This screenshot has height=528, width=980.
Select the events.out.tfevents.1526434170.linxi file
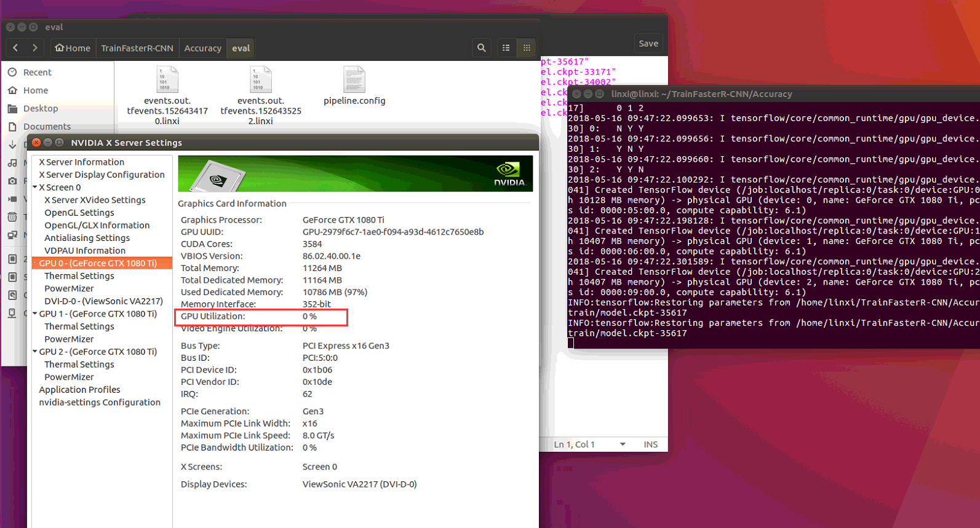click(x=167, y=95)
